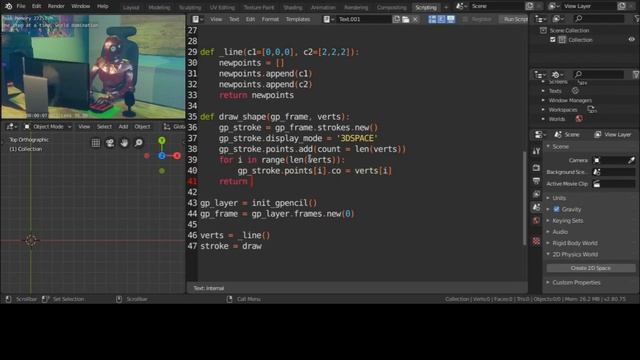Open the Render properties tab icon
640x360 pixels.
pyautogui.click(x=536, y=168)
